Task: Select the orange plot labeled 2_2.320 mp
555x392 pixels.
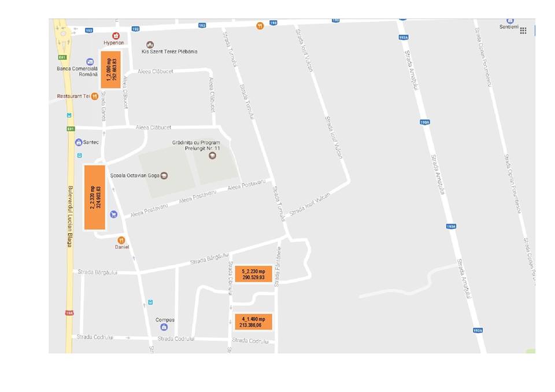Action: [x=95, y=197]
